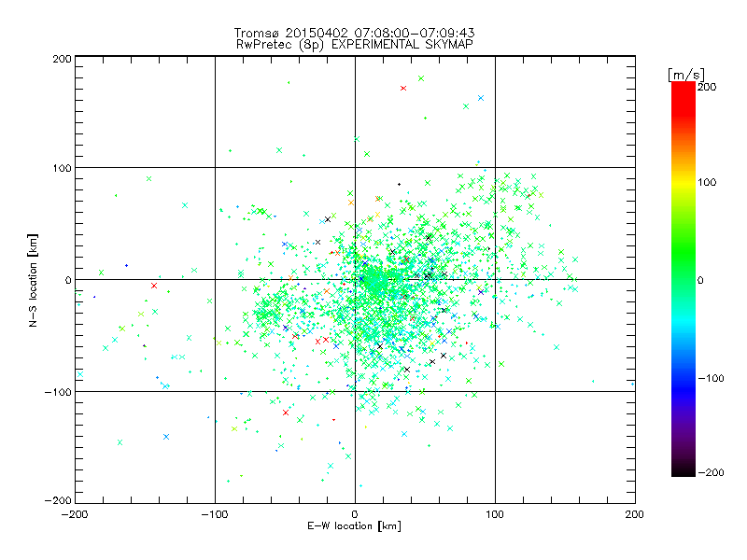Click the x-axis tick label "-200"
747x560 pixels.
[75, 514]
